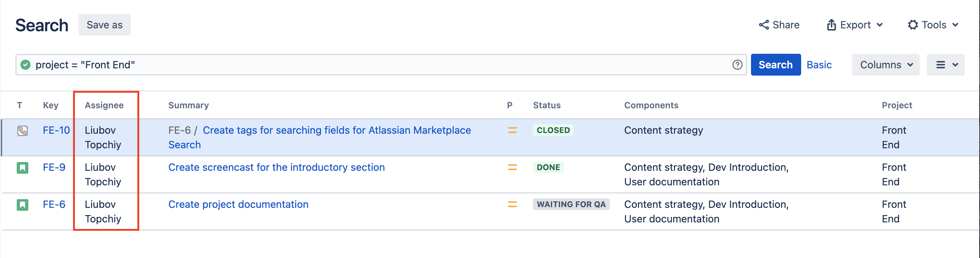Open Create project documentation summary link
The width and height of the screenshot is (980, 258).
click(238, 204)
